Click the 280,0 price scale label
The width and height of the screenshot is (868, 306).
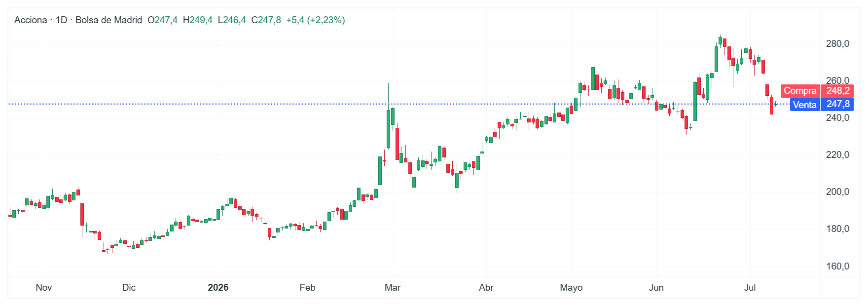(837, 44)
